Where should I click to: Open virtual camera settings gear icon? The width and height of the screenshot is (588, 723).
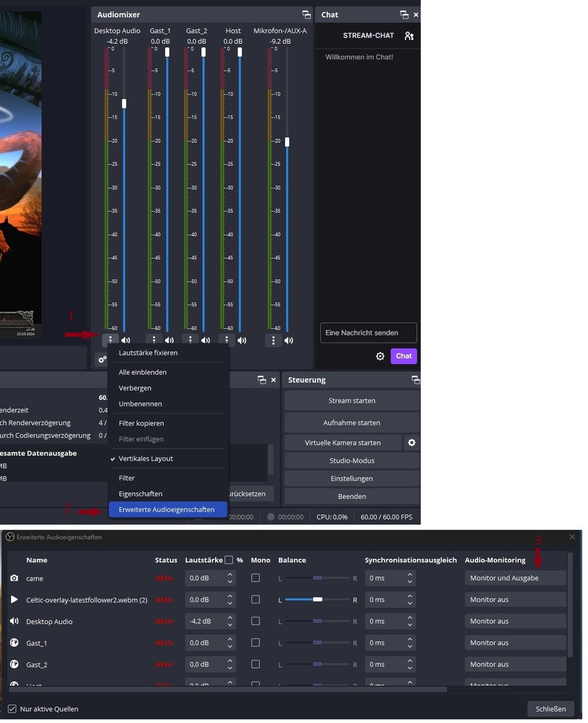(x=411, y=443)
